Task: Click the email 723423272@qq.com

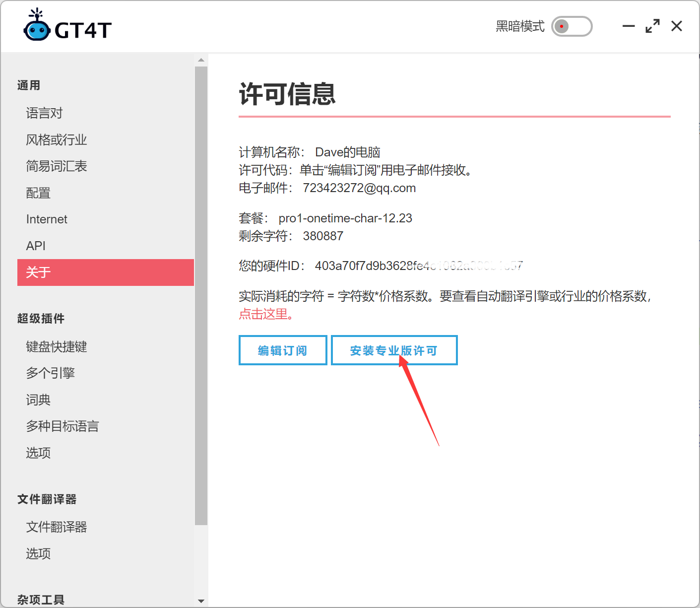Action: click(x=359, y=188)
